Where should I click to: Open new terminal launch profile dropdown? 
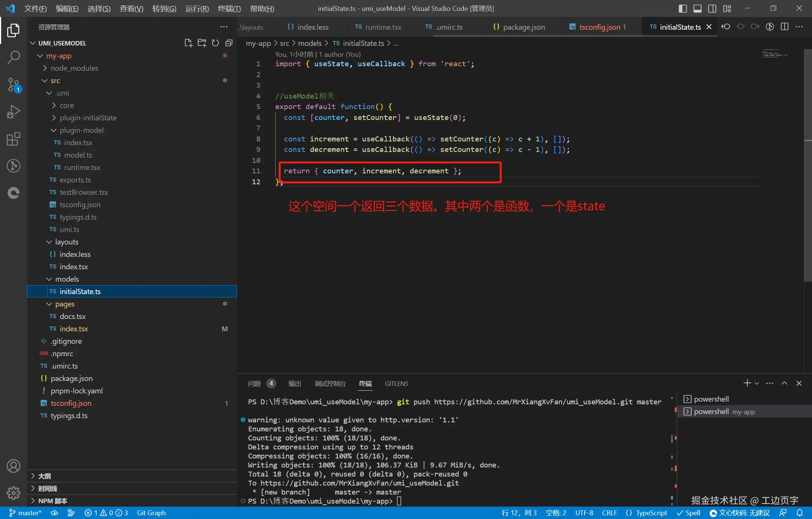click(757, 383)
